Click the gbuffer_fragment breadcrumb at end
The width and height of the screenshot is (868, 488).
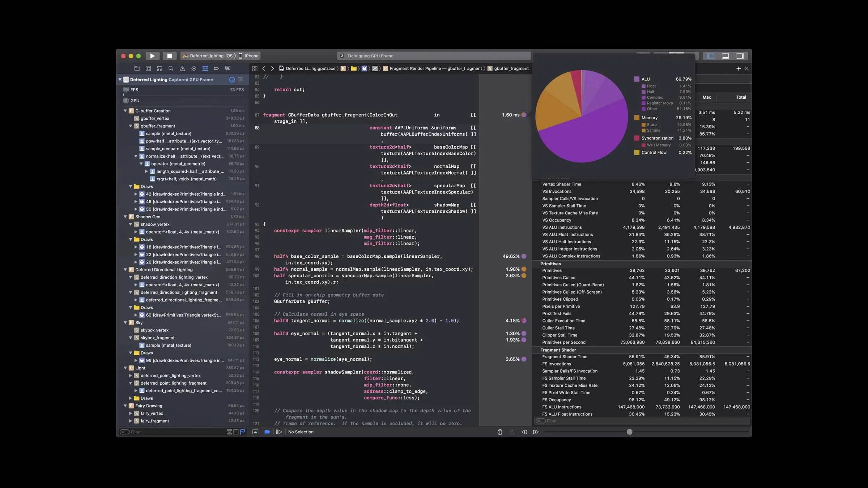(508, 68)
